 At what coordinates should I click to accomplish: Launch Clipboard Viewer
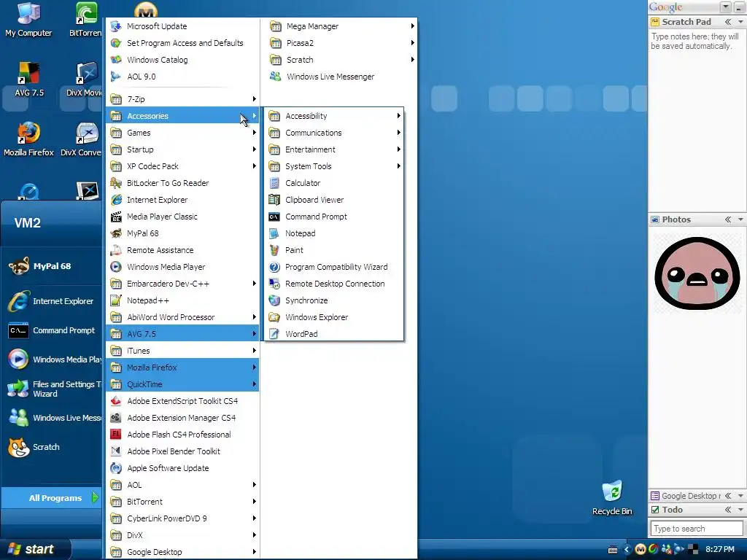click(333, 200)
